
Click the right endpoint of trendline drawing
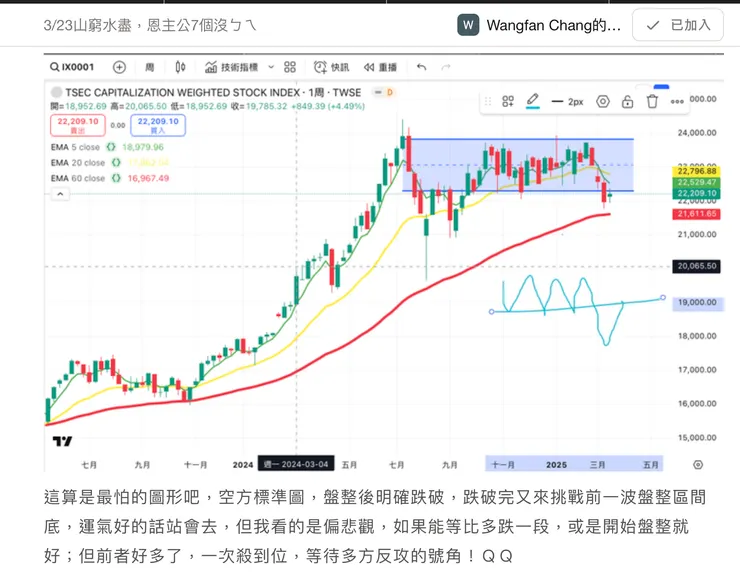click(x=663, y=297)
